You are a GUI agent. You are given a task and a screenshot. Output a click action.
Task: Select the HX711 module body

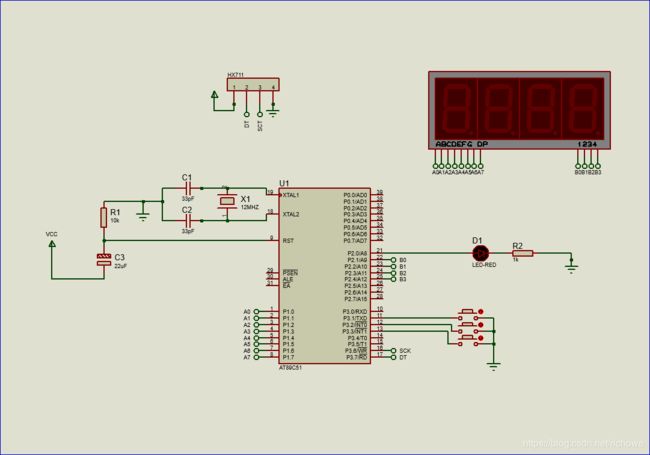[x=253, y=84]
